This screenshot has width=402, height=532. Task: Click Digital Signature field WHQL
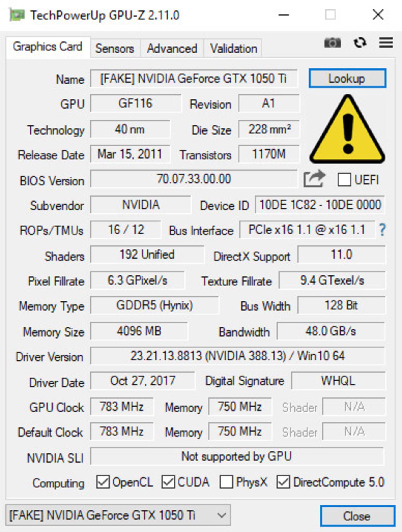(x=338, y=381)
